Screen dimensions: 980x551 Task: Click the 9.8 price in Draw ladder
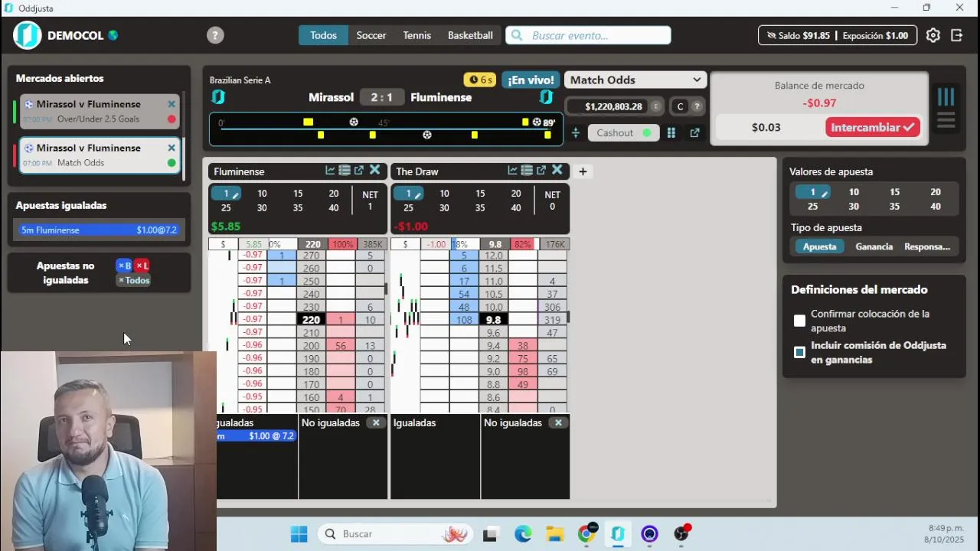click(494, 320)
